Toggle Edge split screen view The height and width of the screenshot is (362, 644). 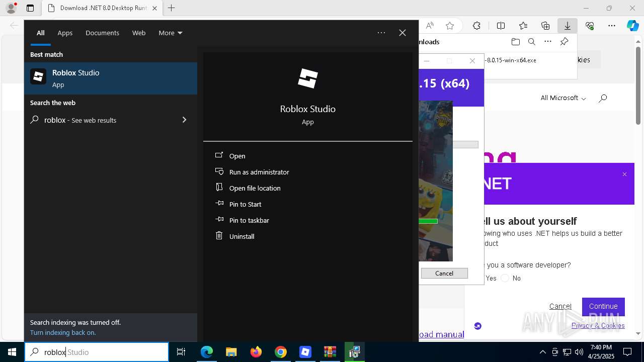click(x=501, y=26)
